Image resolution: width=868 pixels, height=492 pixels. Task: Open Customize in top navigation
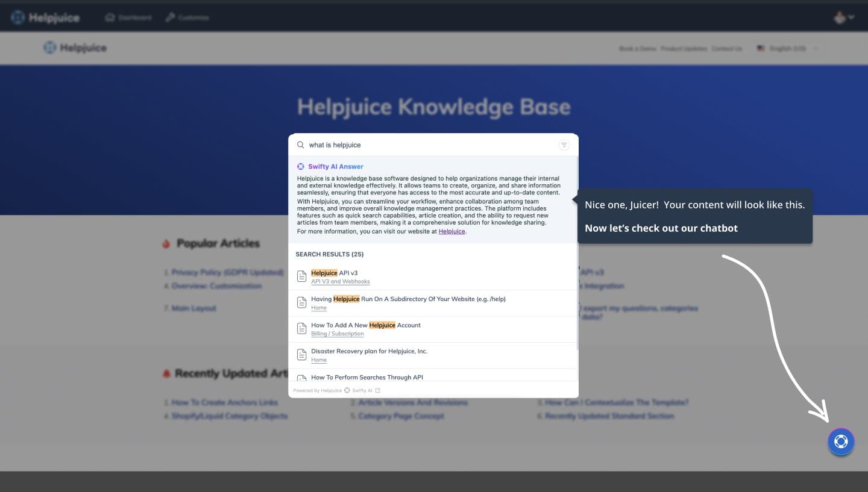point(187,17)
